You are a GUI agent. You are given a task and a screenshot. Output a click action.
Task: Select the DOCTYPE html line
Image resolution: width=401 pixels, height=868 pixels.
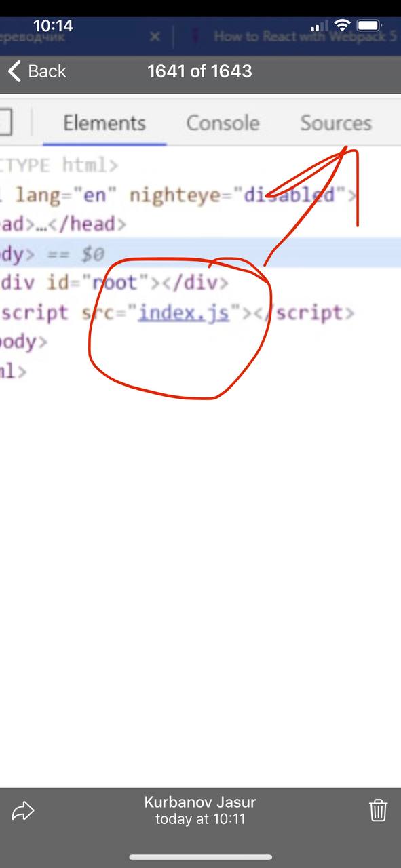[x=59, y=165]
